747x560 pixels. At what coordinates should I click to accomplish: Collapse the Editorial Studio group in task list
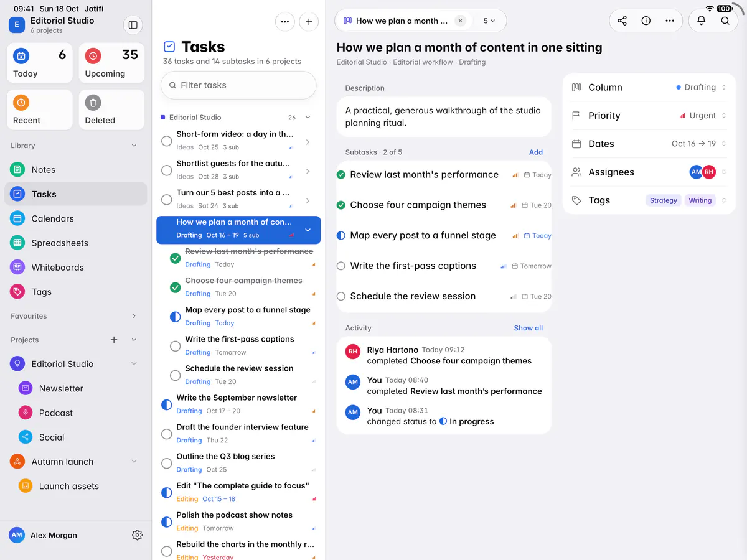coord(308,117)
